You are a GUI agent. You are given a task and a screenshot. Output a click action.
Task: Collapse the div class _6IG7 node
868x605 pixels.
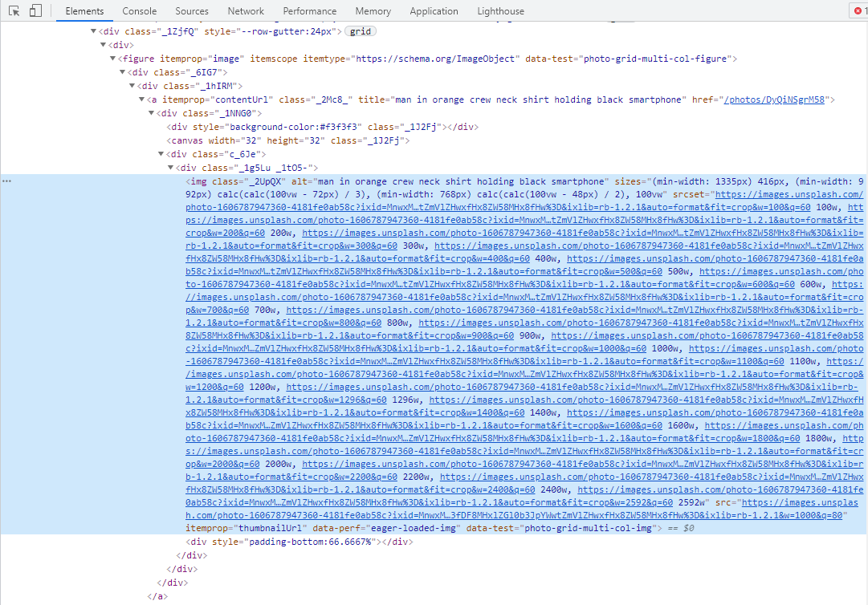123,72
